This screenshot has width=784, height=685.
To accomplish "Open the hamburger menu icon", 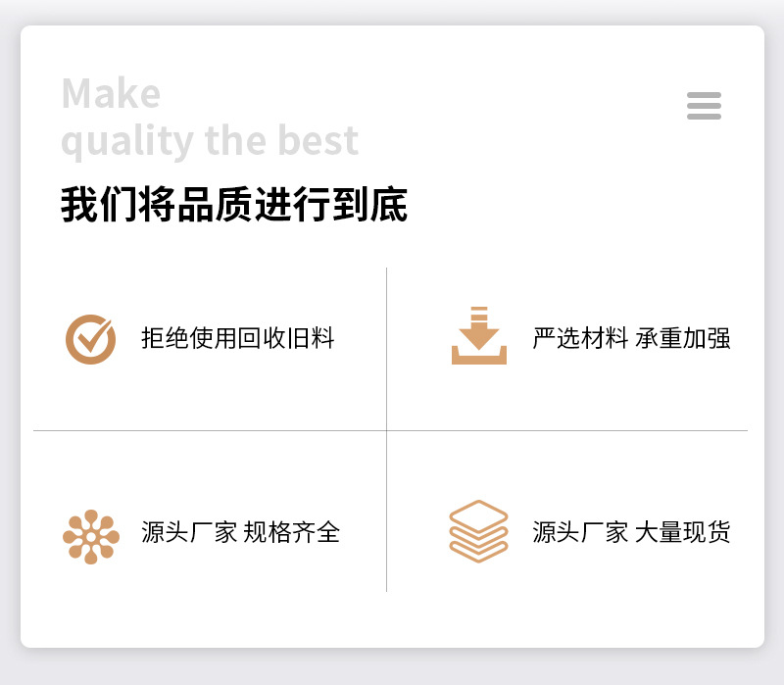I will click(x=704, y=106).
